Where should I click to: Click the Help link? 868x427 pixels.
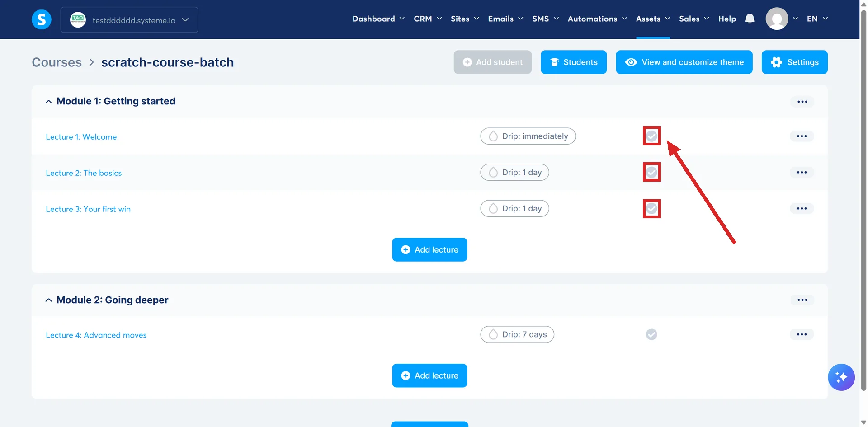point(727,19)
